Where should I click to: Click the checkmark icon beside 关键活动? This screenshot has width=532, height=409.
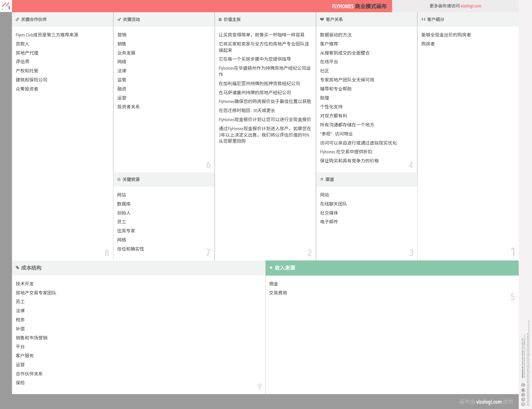point(119,19)
